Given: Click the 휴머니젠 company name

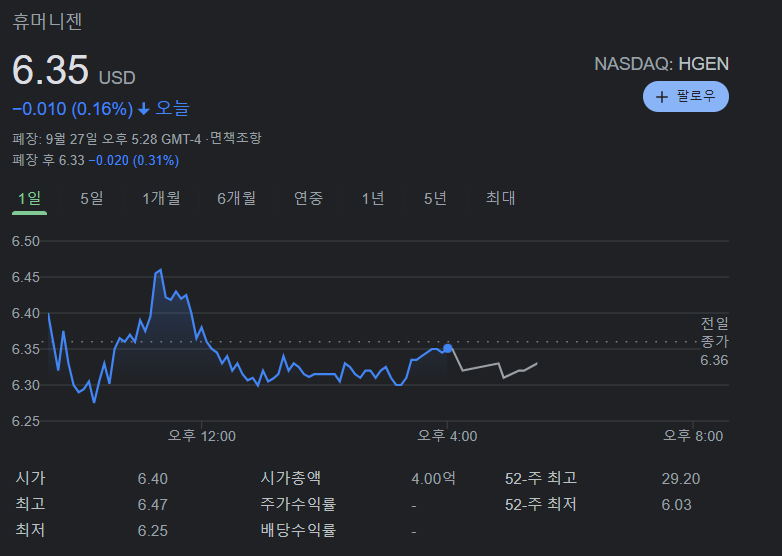Looking at the screenshot, I should point(47,21).
